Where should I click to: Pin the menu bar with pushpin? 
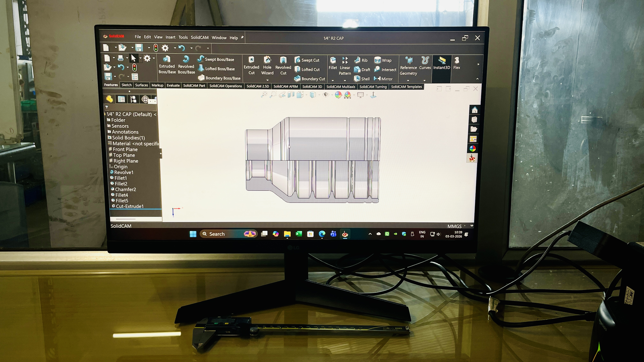click(x=242, y=37)
